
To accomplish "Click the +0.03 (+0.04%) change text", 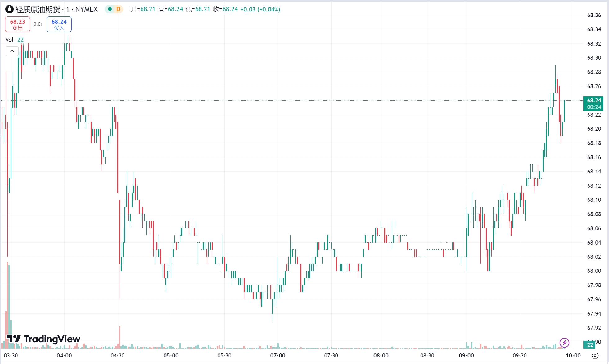I will point(260,9).
